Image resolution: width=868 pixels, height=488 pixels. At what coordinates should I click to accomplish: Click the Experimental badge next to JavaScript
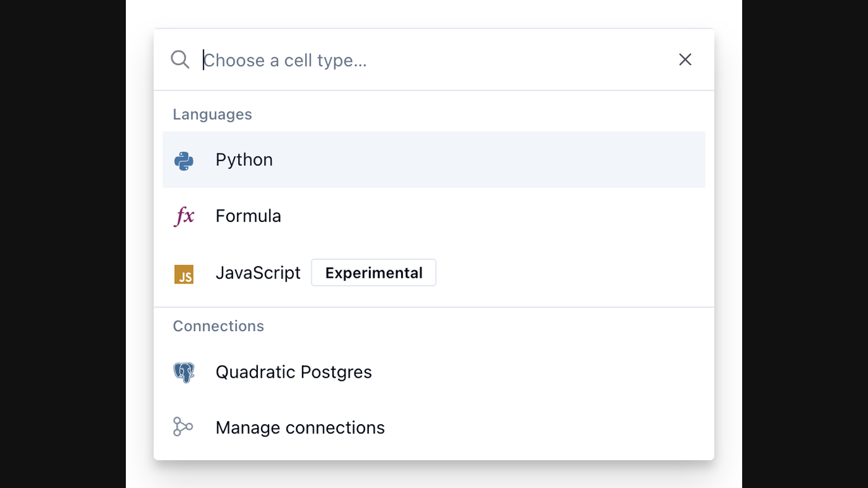point(374,273)
